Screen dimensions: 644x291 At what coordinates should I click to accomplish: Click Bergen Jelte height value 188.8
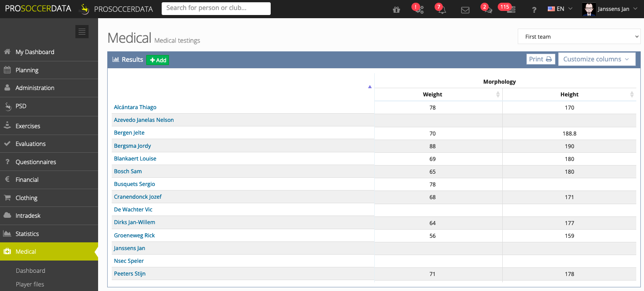(x=570, y=134)
